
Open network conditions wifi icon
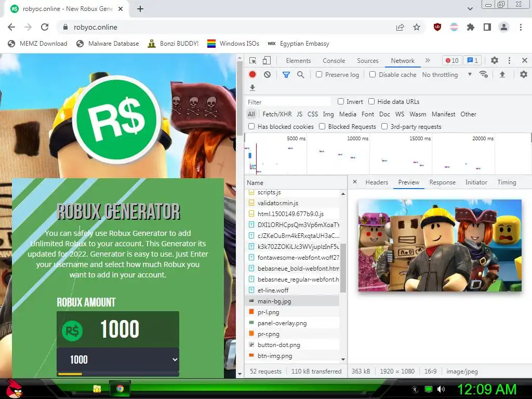pos(484,75)
